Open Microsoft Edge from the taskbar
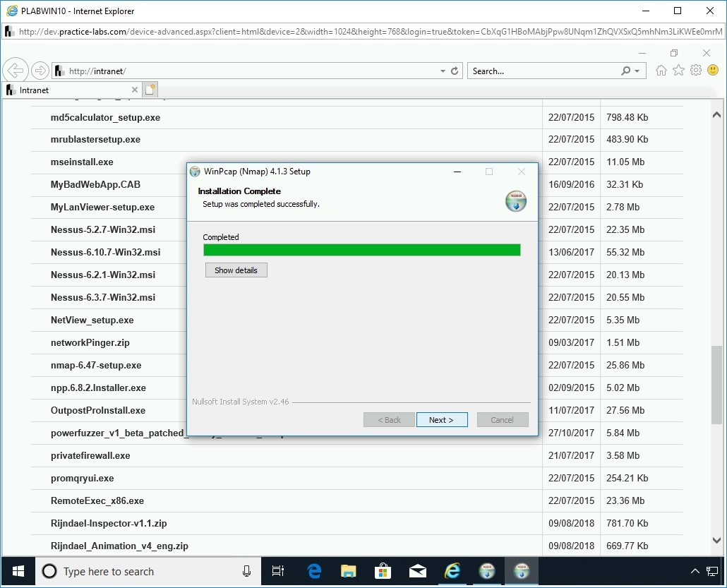 (x=314, y=571)
